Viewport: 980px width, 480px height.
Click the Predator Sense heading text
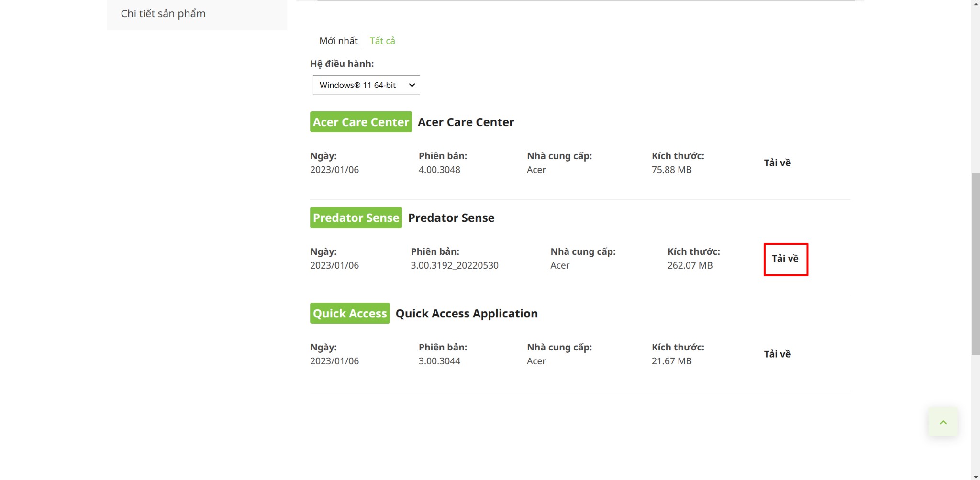(451, 218)
